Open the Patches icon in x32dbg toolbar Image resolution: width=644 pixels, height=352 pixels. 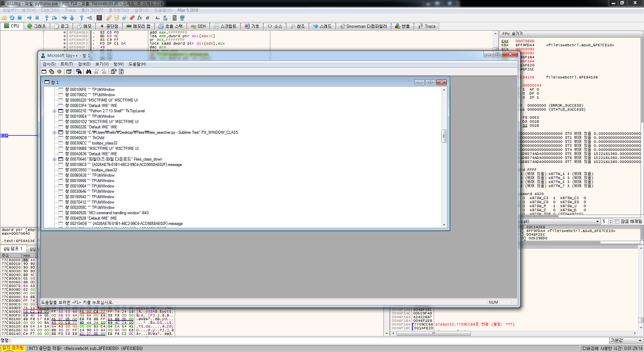click(x=109, y=18)
